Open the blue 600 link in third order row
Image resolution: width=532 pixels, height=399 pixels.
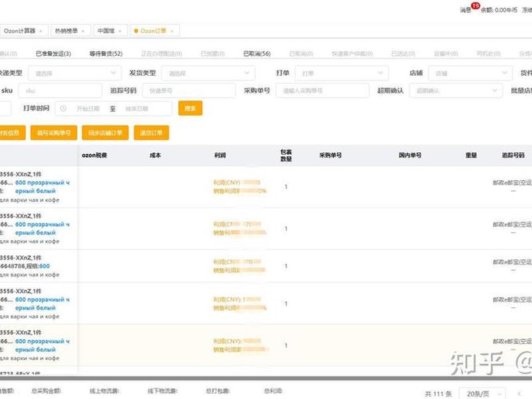click(x=45, y=267)
